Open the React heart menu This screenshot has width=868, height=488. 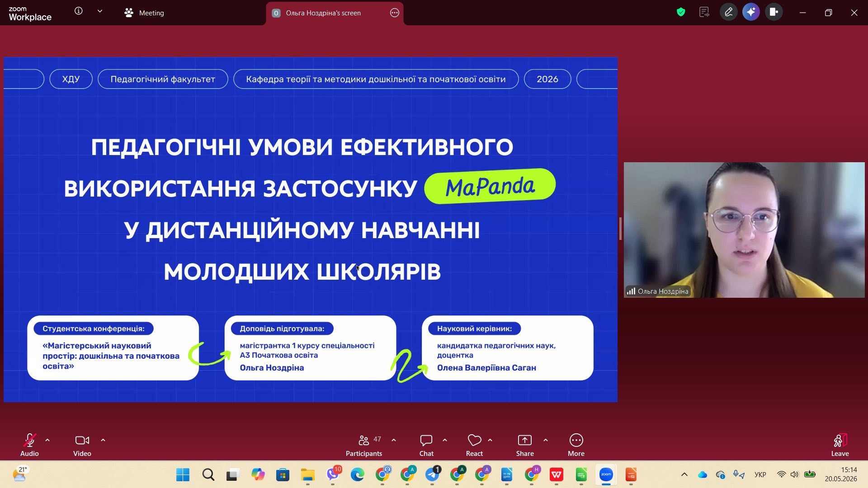[x=474, y=445]
